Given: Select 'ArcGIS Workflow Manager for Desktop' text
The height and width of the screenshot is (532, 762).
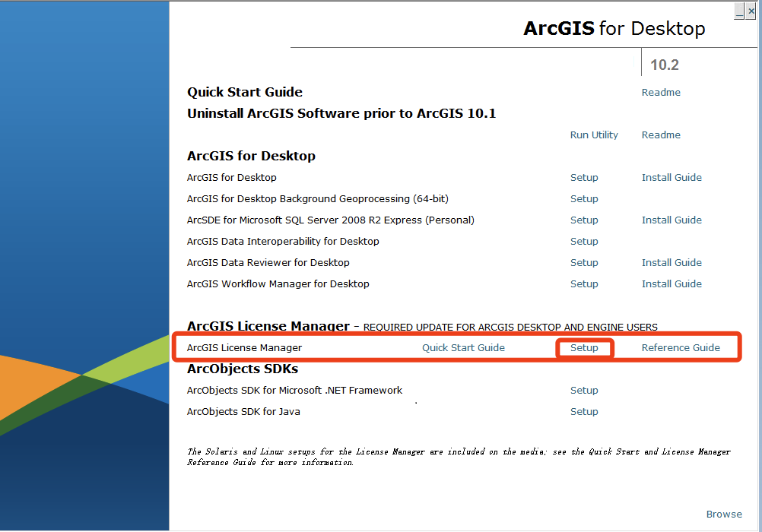Looking at the screenshot, I should 278,284.
